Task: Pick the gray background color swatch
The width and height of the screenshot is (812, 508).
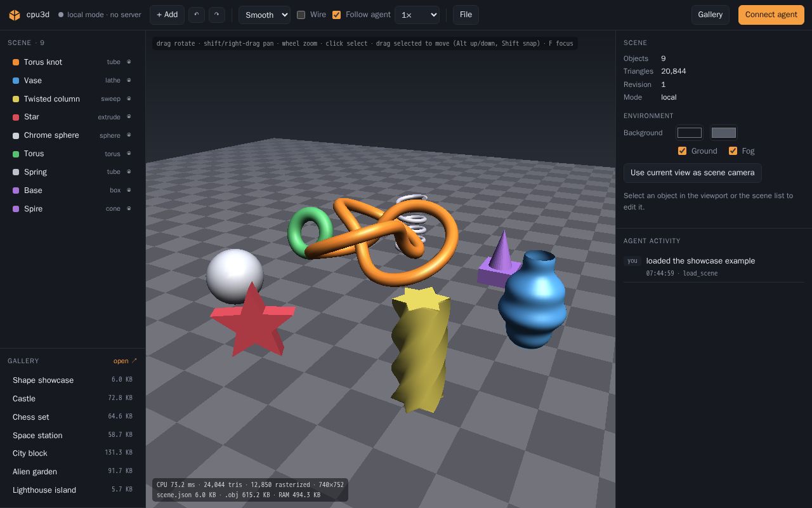Action: (x=724, y=133)
